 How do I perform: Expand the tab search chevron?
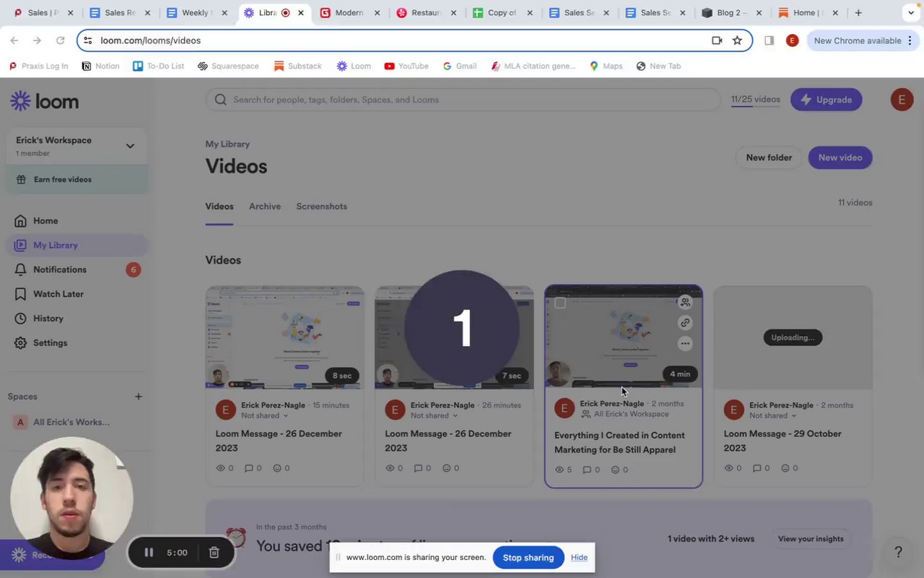click(911, 13)
